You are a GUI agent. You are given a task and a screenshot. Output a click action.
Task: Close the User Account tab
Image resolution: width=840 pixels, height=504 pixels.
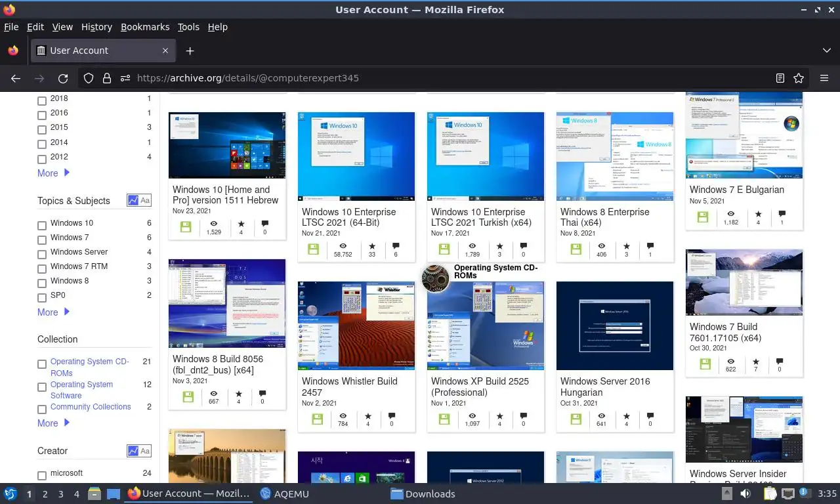coord(165,51)
